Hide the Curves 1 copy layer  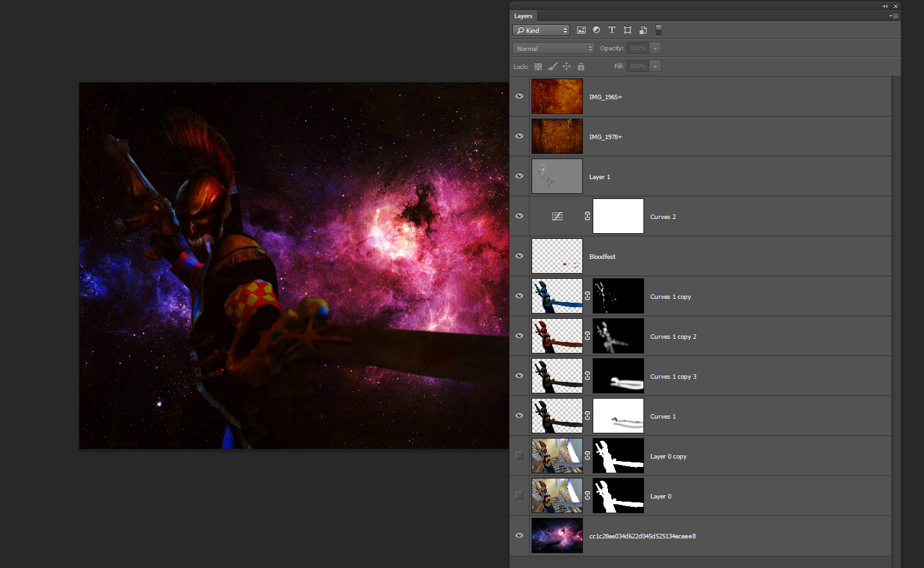pos(519,296)
